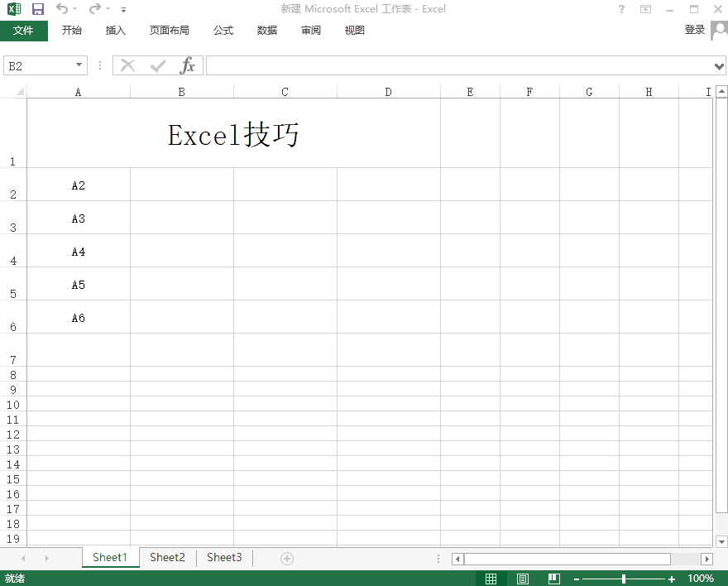Open Excel help question mark
Screen dimensions: 728x586
[621, 9]
